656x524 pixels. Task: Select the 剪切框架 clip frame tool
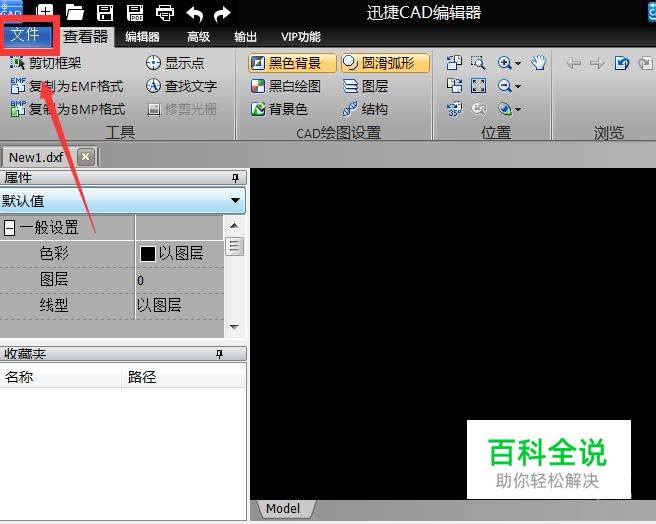[46, 63]
